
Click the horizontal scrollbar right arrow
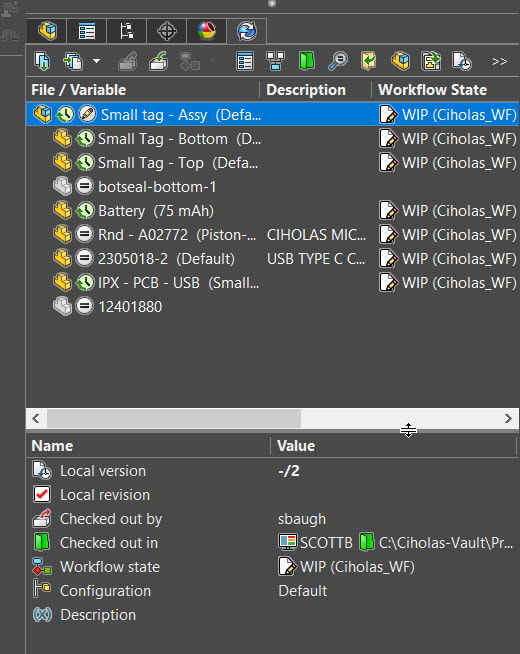pyautogui.click(x=508, y=418)
